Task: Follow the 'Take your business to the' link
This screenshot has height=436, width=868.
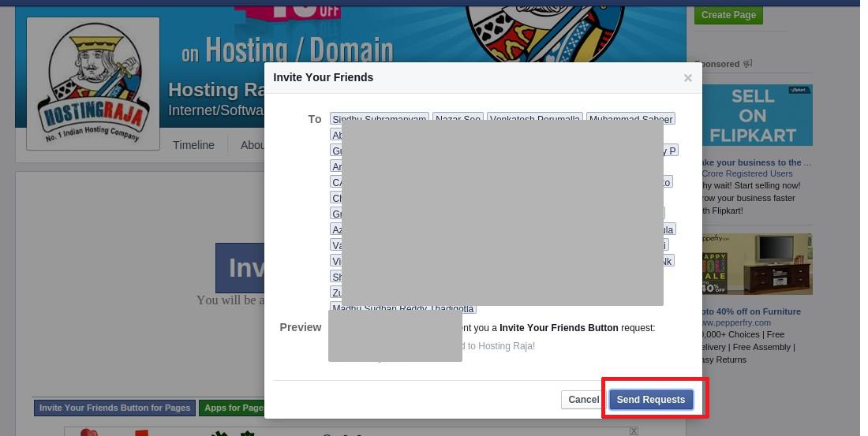Action: click(756, 162)
